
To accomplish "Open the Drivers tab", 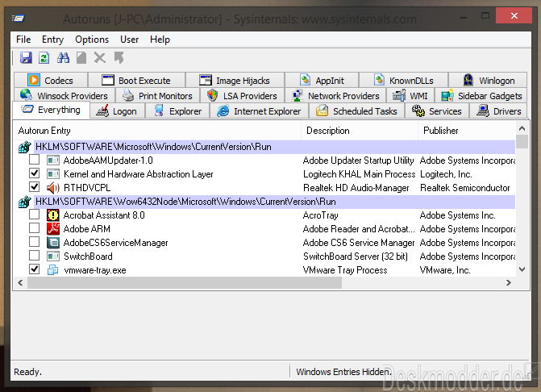I will coord(498,111).
